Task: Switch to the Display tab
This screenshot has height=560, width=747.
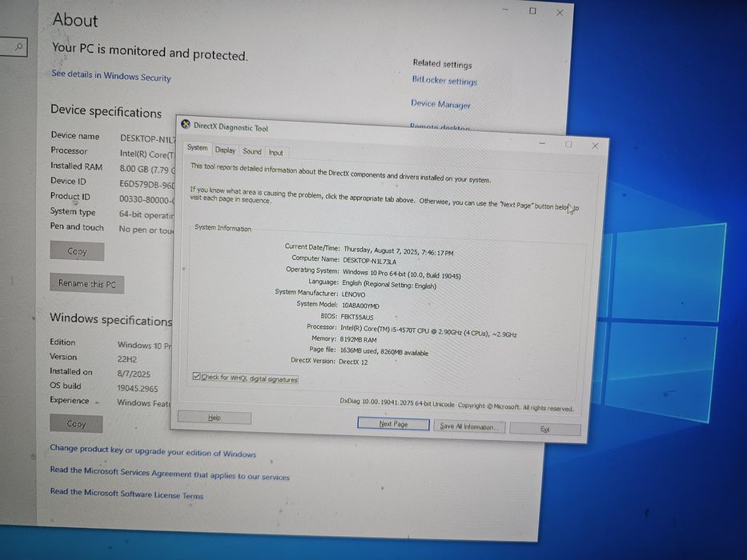Action: 225,150
